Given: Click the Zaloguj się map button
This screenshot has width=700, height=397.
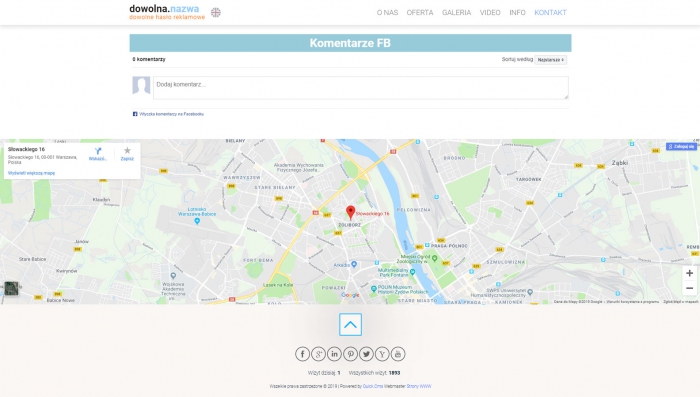Looking at the screenshot, I should (x=681, y=146).
